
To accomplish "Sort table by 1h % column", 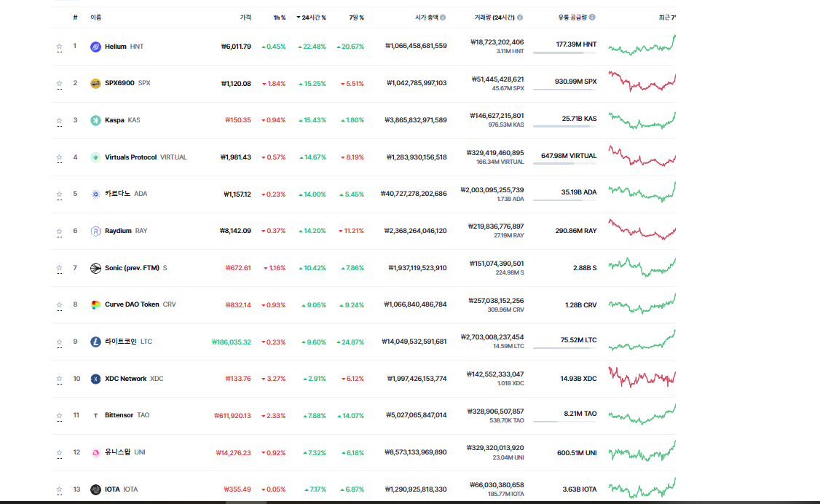I will (279, 17).
